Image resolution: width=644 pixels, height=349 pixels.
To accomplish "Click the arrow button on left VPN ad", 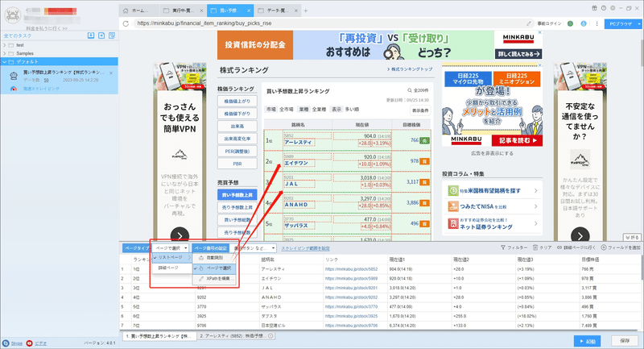I will point(180,235).
